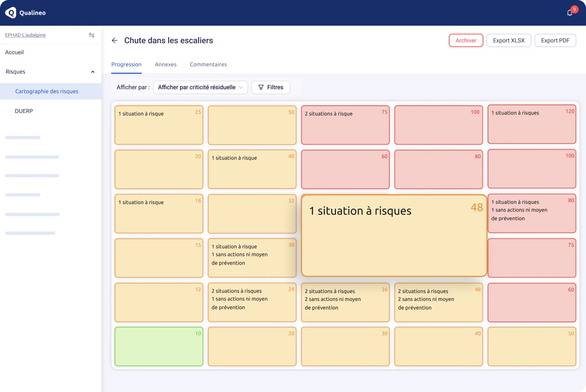The image size is (586, 392).
Task: Collapse the Risques menu chevron
Action: (93, 72)
